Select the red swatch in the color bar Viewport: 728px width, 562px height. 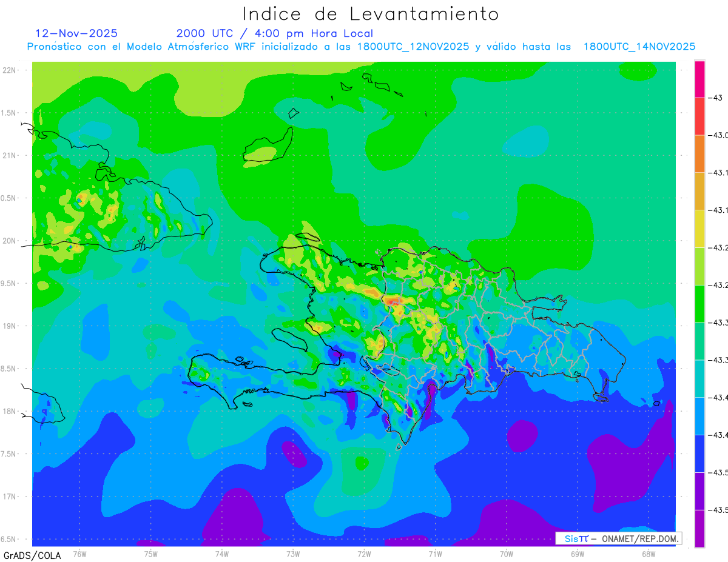click(699, 116)
